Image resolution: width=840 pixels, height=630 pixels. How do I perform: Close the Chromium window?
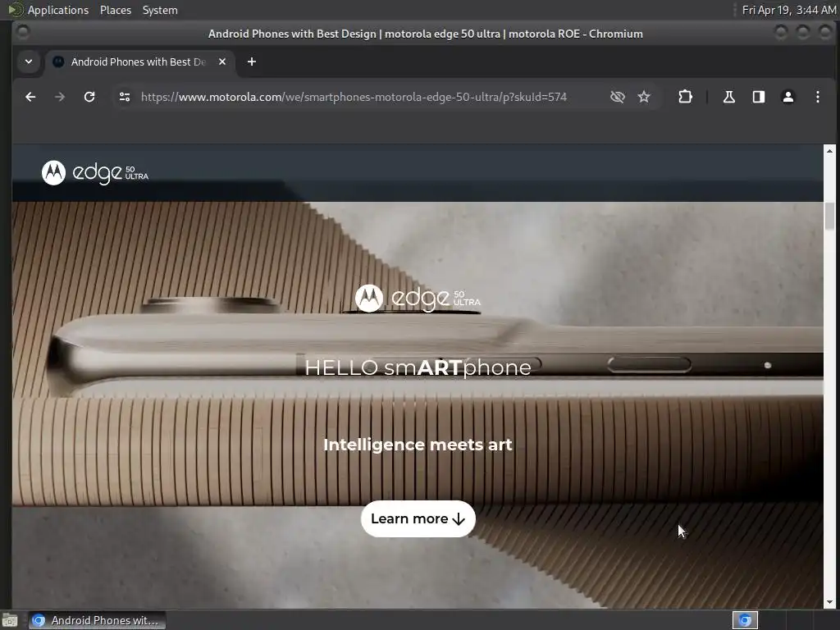(825, 33)
